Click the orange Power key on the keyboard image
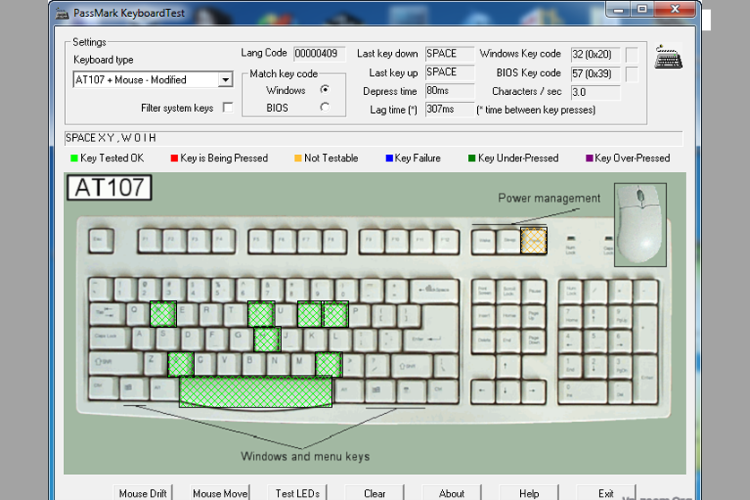Screen dimensions: 750x500 click(533, 240)
